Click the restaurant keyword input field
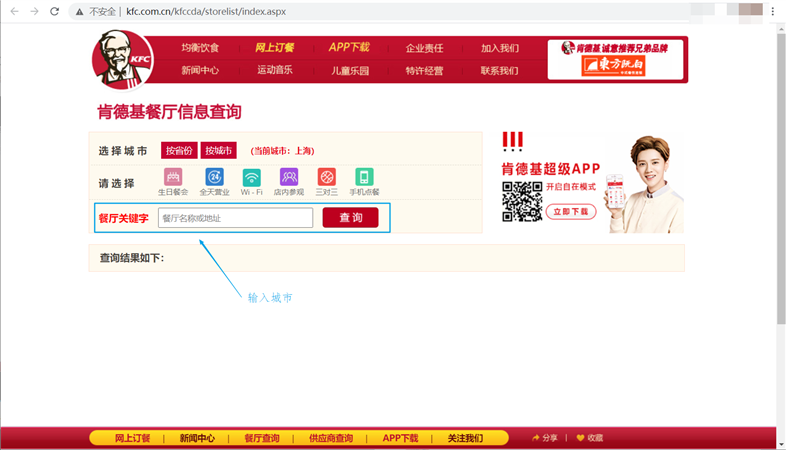This screenshot has height=450, width=786. 236,218
